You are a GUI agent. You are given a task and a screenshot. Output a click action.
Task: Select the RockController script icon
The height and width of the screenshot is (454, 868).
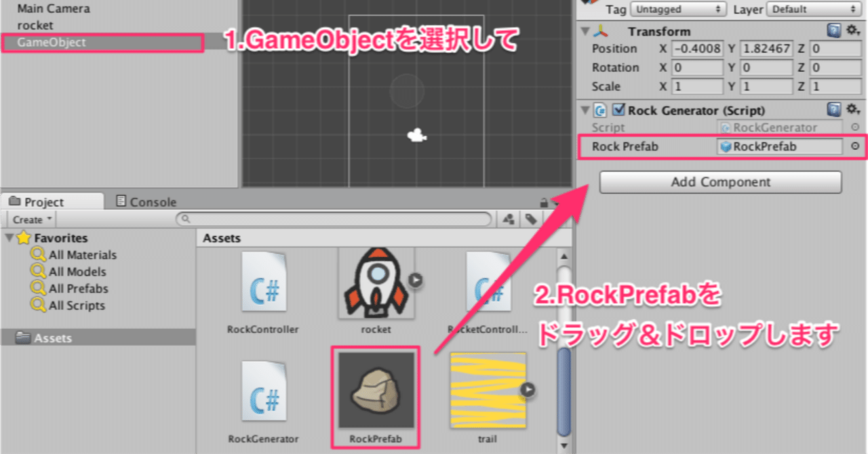263,281
